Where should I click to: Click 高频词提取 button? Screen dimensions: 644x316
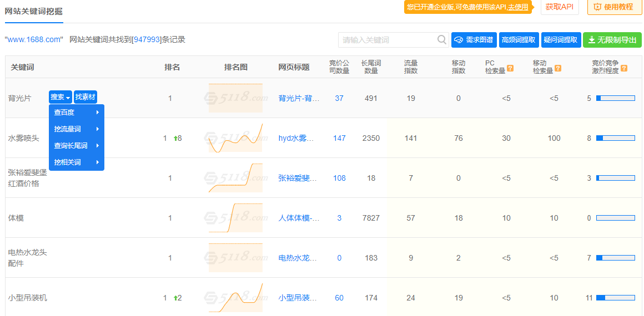click(x=519, y=40)
